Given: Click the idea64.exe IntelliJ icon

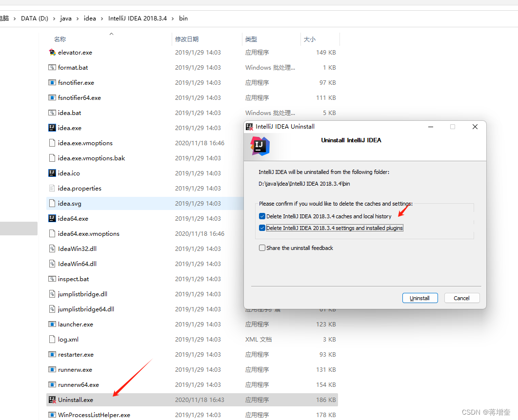Looking at the screenshot, I should coord(52,218).
